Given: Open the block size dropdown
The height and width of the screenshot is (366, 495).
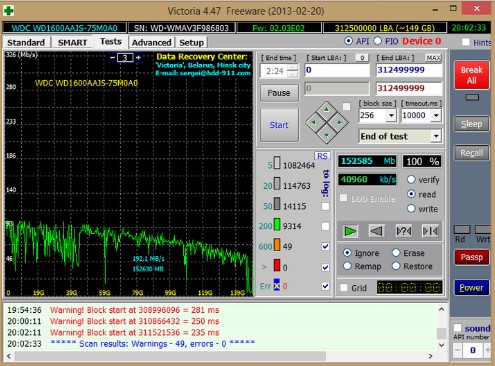Looking at the screenshot, I should pos(391,116).
